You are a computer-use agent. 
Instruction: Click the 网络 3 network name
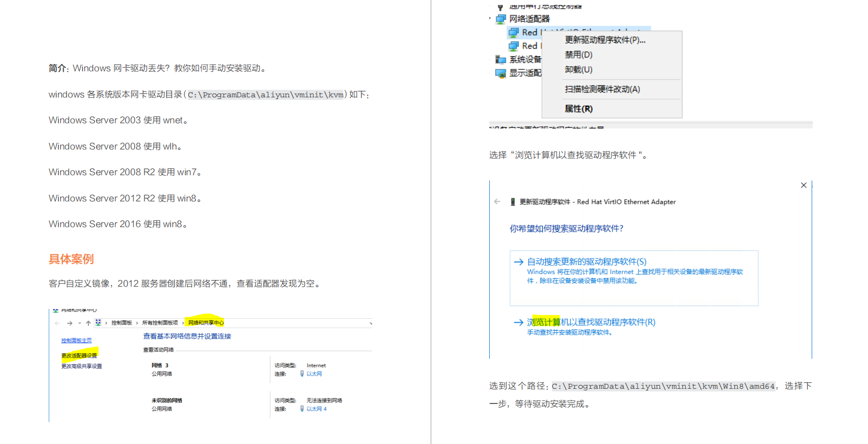click(160, 365)
